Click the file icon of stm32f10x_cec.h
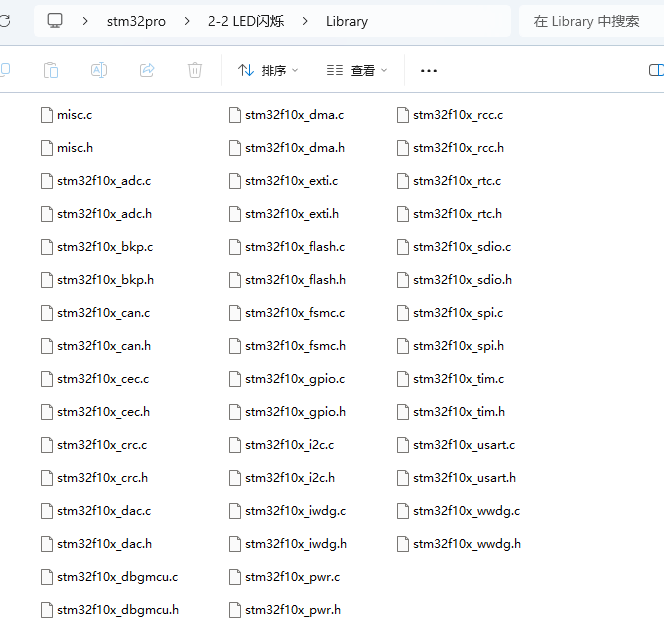 point(47,412)
